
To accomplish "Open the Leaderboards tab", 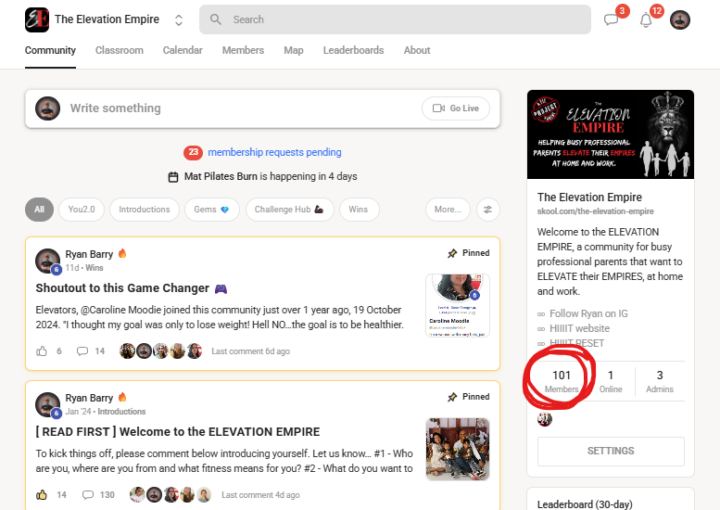I will tap(353, 50).
